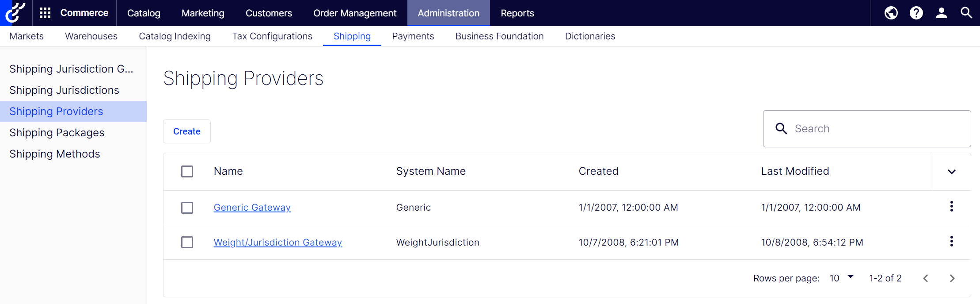This screenshot has width=980, height=304.
Task: Switch to the Dictionaries tab
Action: [590, 36]
